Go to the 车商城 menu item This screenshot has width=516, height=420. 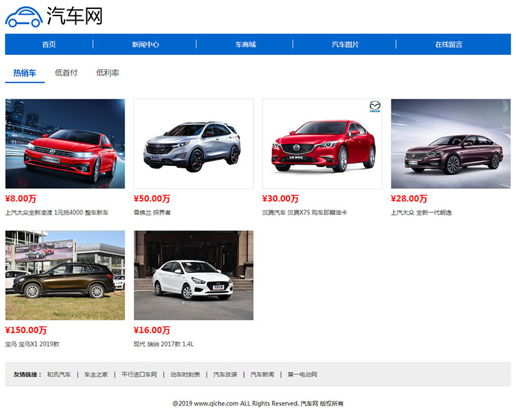click(246, 45)
